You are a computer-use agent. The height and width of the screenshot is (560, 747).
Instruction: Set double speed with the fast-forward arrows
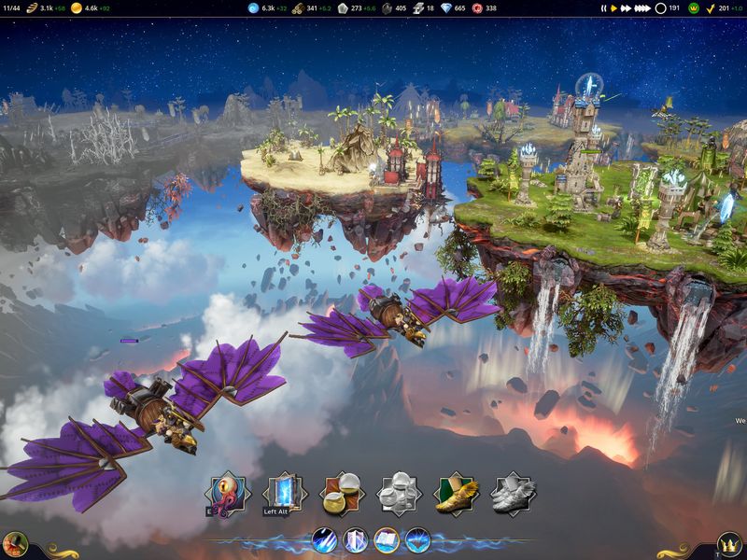click(x=626, y=8)
